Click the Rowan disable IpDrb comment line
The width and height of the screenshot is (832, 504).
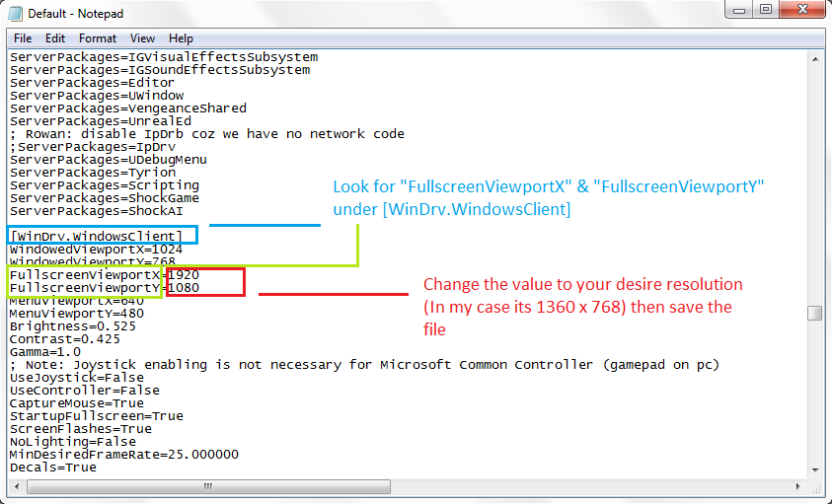click(x=207, y=134)
